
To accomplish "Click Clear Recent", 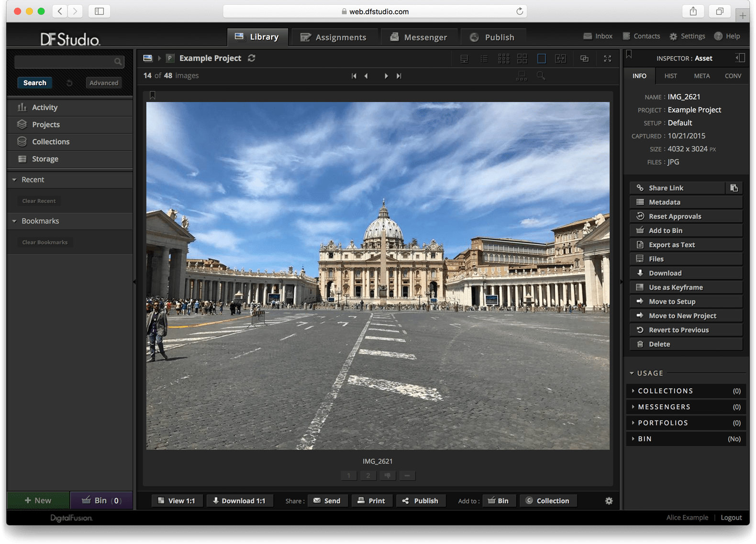I will [39, 201].
